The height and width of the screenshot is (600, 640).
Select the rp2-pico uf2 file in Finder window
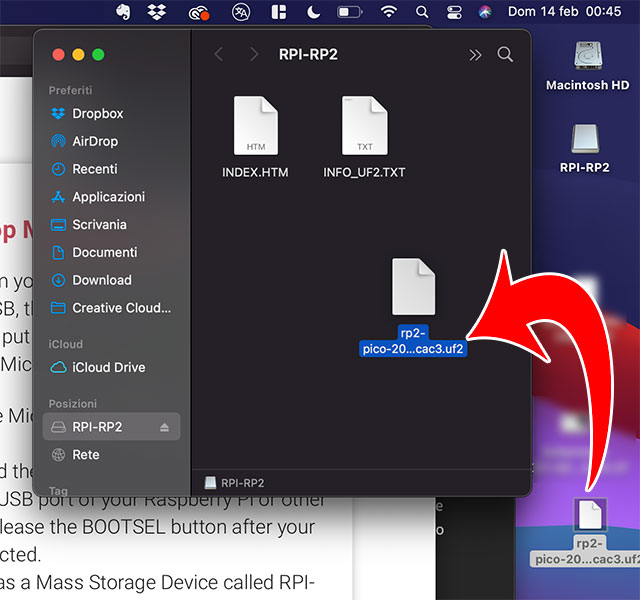(414, 286)
